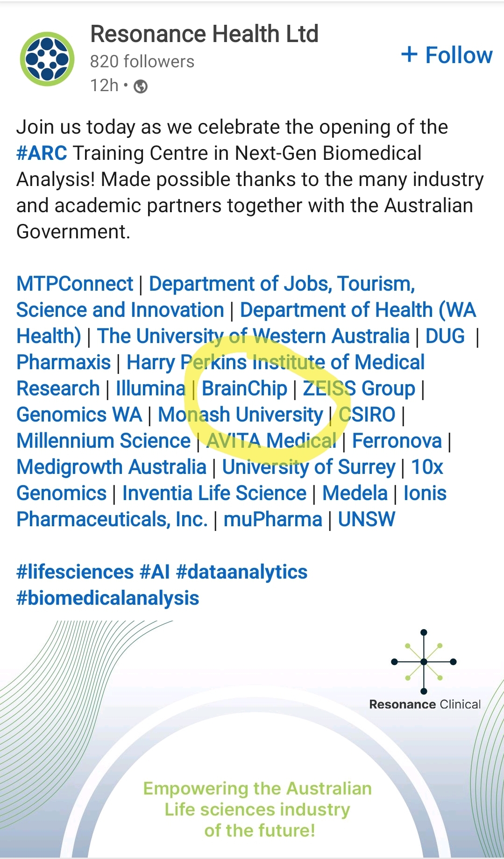Open The University of Western Australia link
This screenshot has width=504, height=859.
(253, 336)
